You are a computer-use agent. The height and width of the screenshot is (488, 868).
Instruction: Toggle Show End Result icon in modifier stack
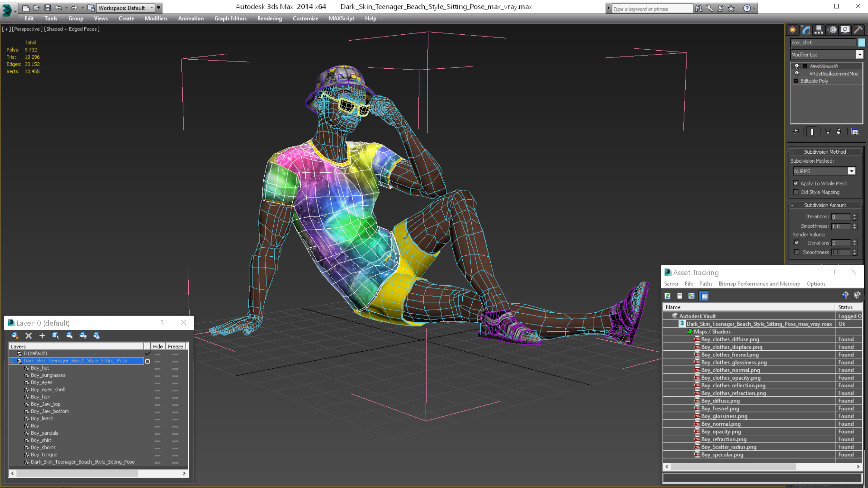click(x=812, y=131)
